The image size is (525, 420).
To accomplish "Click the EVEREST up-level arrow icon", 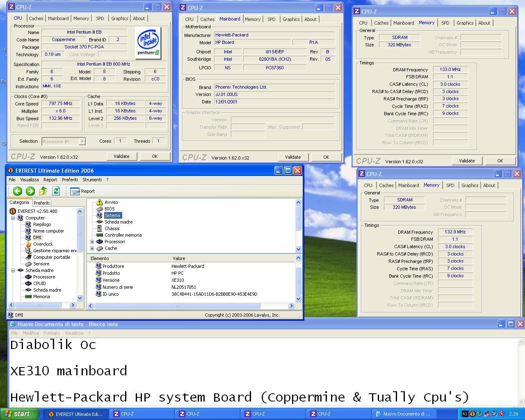I will pos(43,191).
